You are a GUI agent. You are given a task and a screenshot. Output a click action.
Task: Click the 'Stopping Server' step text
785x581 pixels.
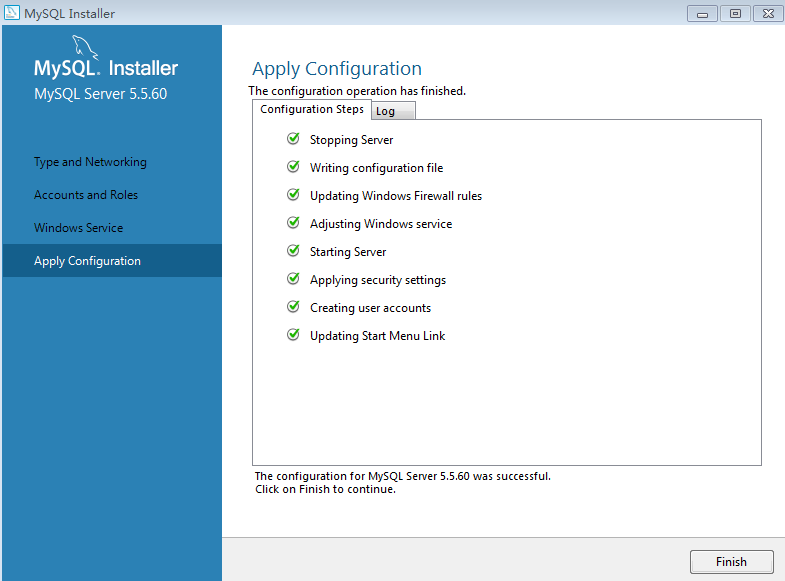[x=351, y=140]
